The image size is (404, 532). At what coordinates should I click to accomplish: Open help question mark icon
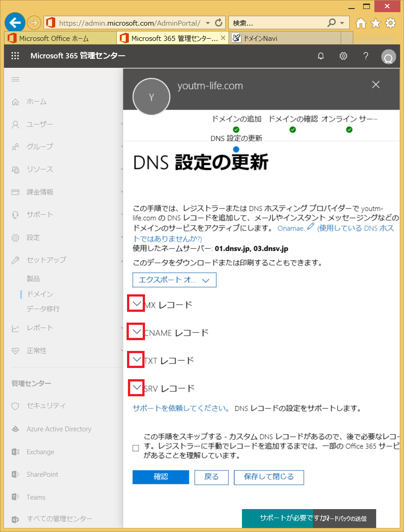366,56
